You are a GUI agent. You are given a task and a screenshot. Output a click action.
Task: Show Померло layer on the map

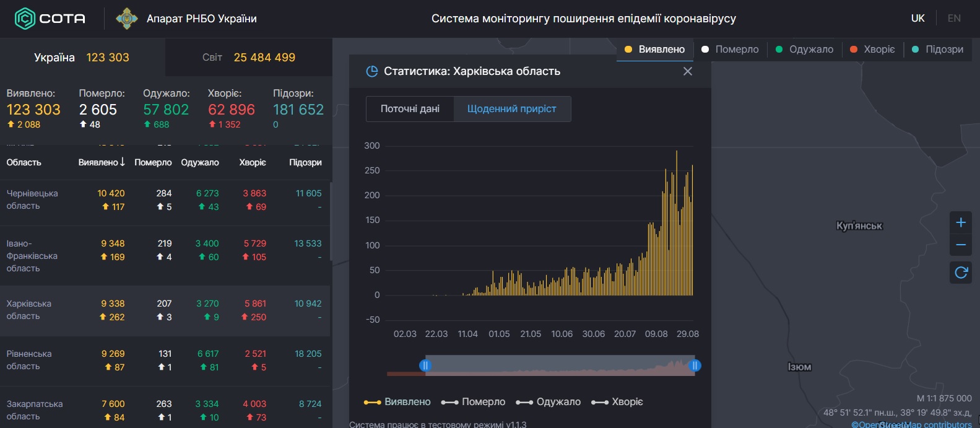(731, 50)
